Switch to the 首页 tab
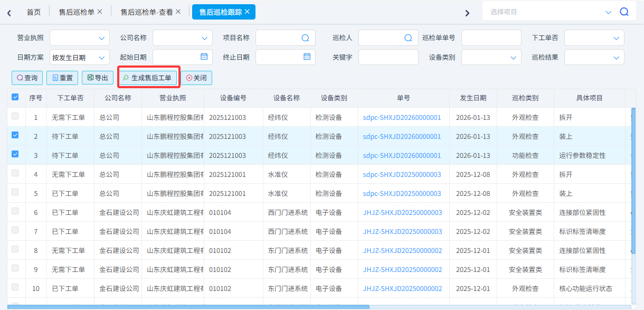The image size is (644, 310). [x=33, y=12]
